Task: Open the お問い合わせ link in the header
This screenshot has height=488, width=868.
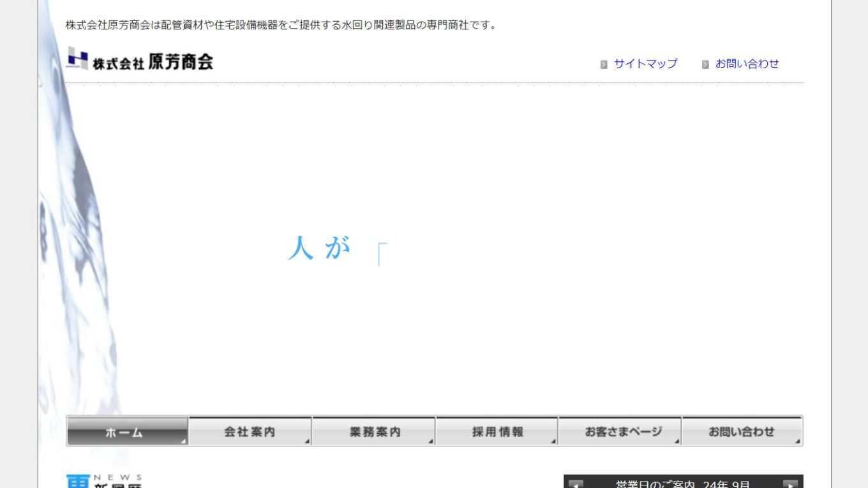Action: [x=747, y=64]
